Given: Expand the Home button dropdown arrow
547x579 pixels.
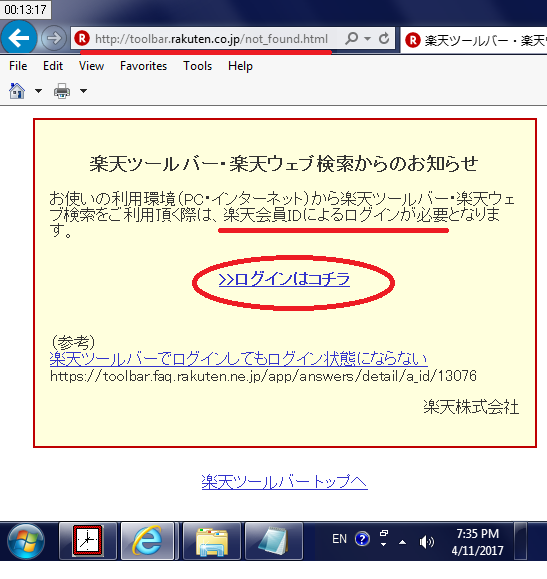Looking at the screenshot, I should pos(38,90).
